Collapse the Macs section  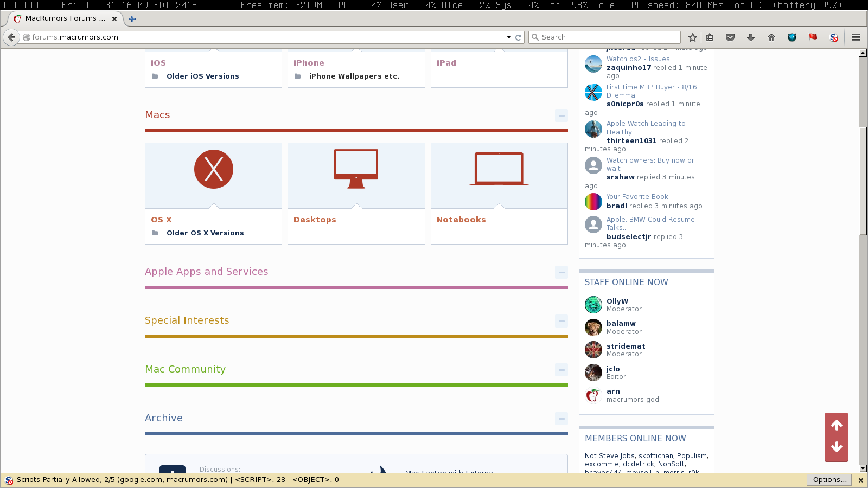[x=561, y=115]
